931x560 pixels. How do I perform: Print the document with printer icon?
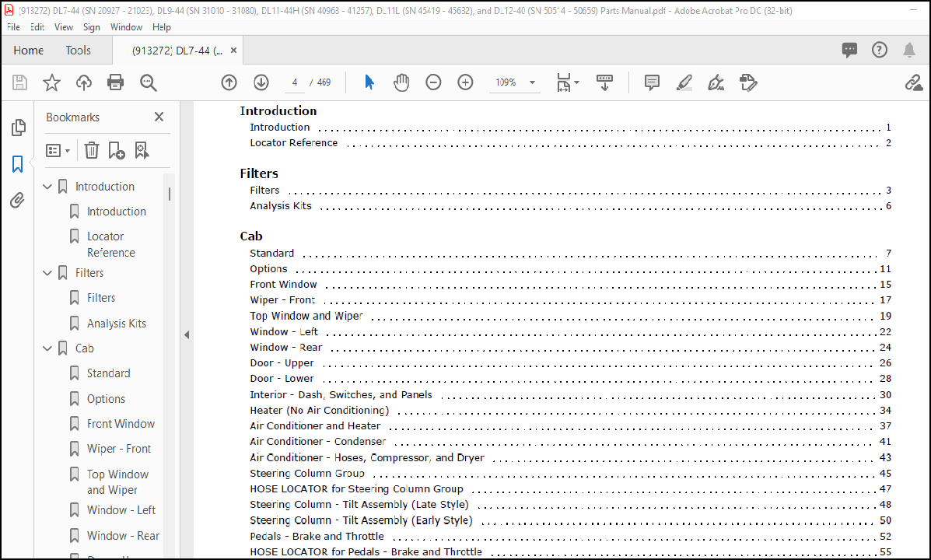[115, 82]
